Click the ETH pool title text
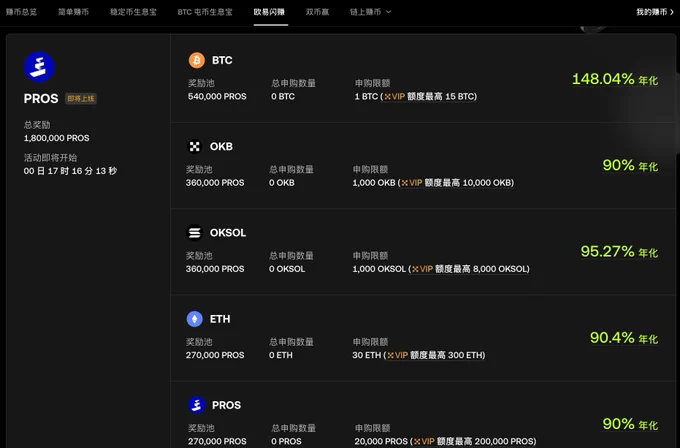680x448 pixels. coord(220,319)
